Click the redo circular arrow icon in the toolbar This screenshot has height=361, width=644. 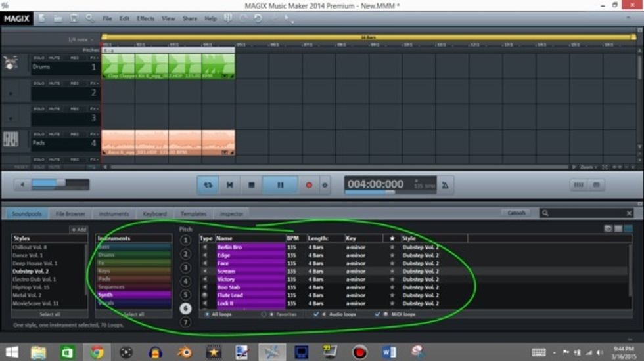tap(258, 18)
